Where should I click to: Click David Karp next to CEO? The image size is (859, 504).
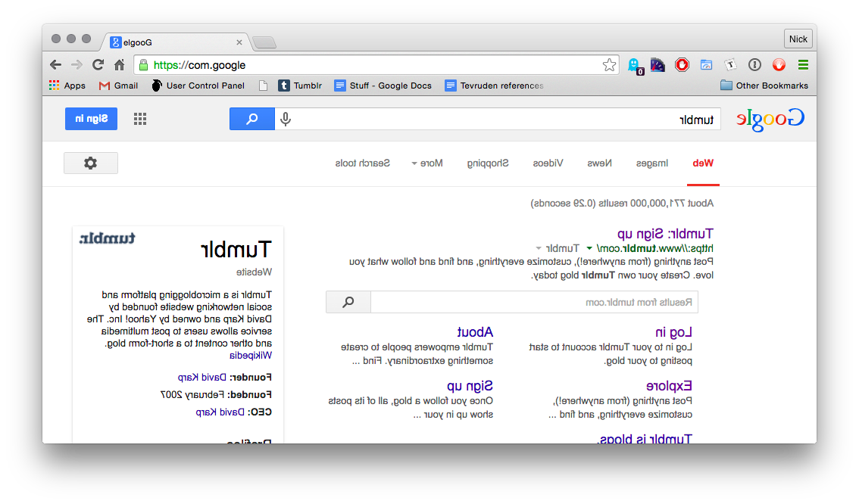coord(220,412)
